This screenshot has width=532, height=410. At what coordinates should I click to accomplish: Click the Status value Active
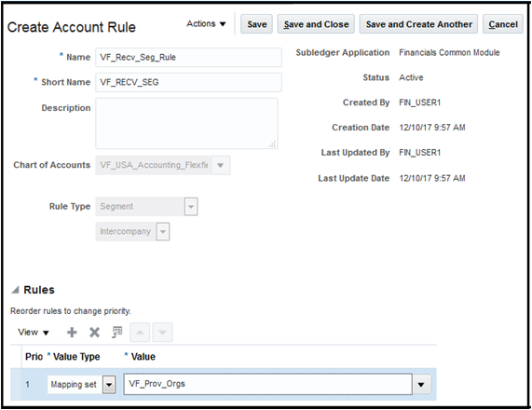(x=411, y=77)
